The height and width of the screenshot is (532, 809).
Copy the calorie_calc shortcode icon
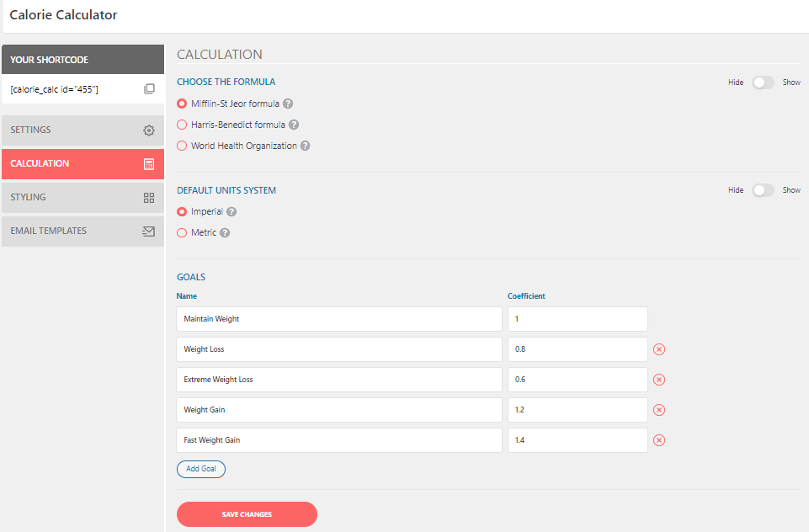click(149, 88)
